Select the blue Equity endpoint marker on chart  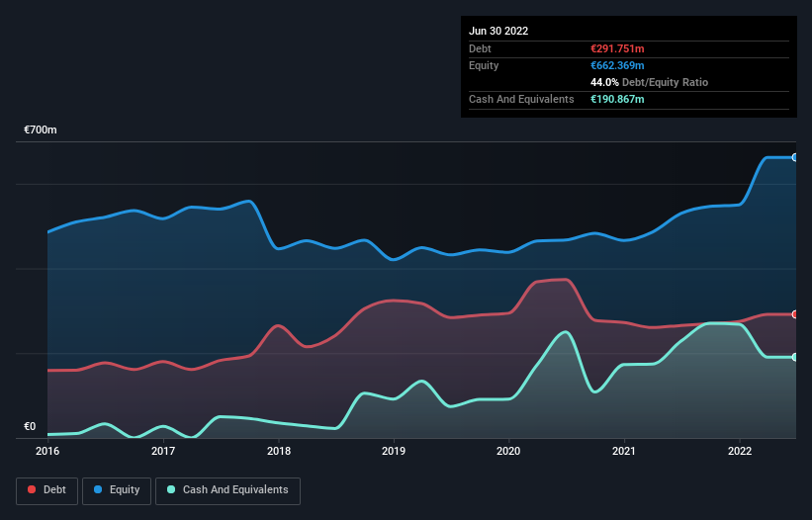794,157
